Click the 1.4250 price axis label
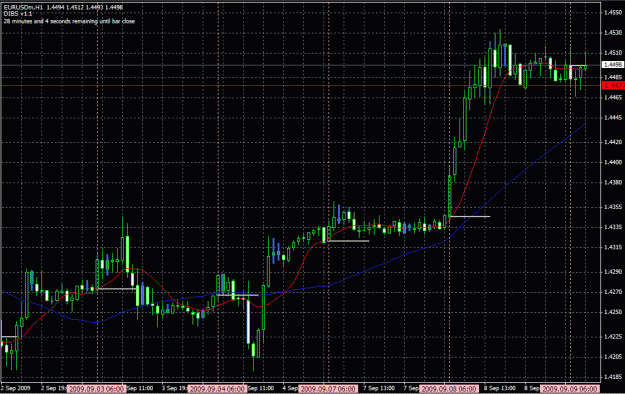Screen dimensions: 625x394 (x=613, y=312)
